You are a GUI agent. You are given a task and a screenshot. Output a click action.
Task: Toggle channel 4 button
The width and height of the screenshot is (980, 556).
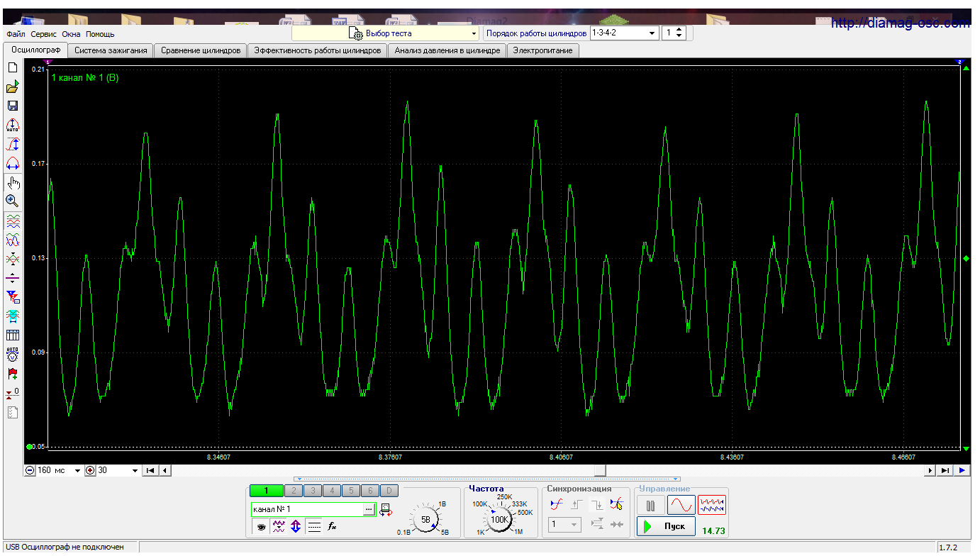click(x=332, y=491)
